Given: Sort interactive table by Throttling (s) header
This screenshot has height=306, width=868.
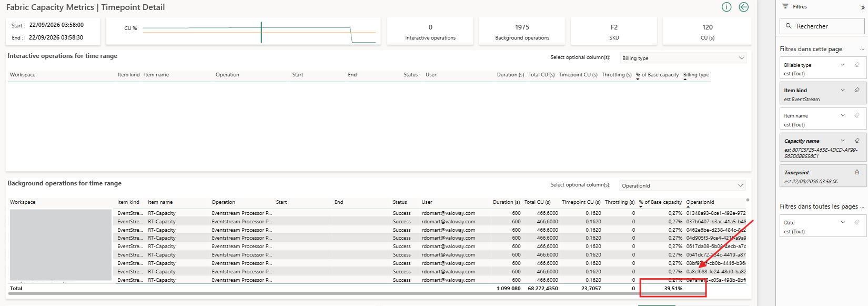Looking at the screenshot, I should (x=617, y=75).
